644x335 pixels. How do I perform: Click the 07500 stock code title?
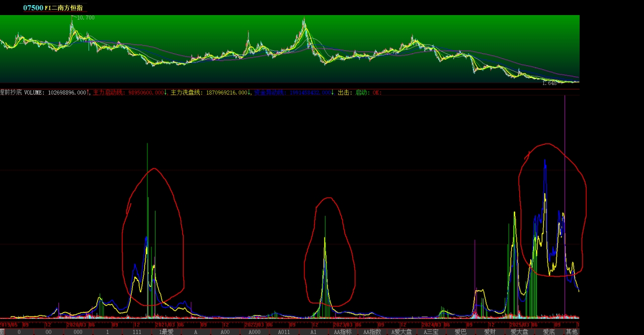33,8
